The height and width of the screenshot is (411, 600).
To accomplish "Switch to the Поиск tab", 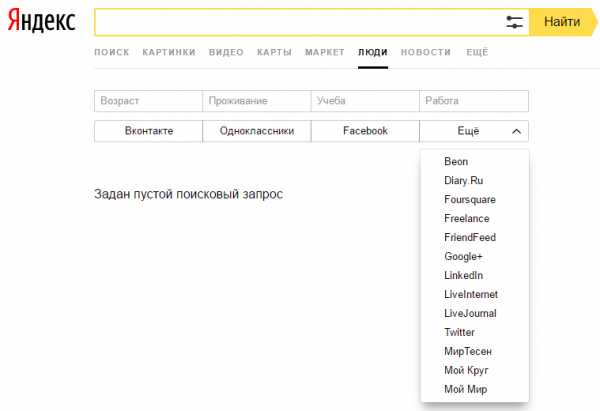I will [x=112, y=52].
